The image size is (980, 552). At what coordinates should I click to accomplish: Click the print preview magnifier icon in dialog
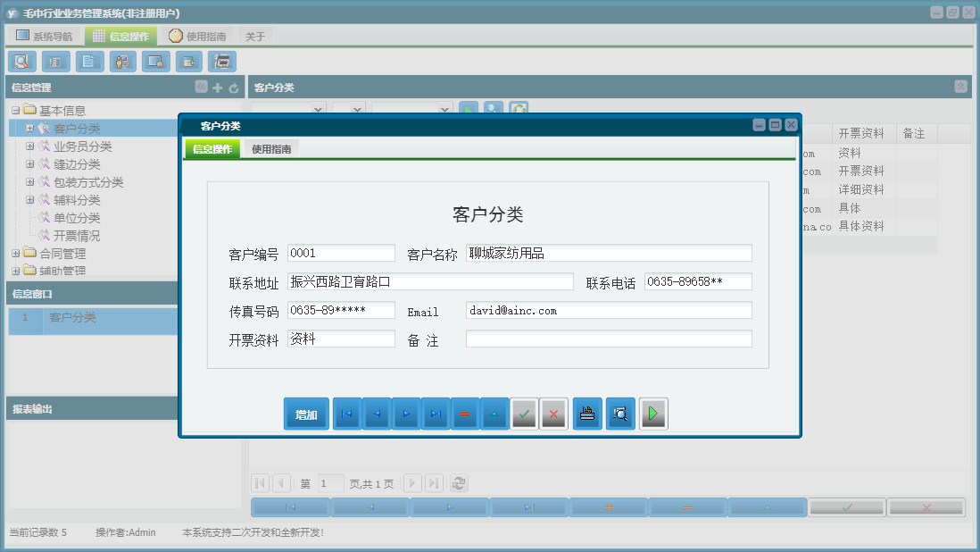pyautogui.click(x=620, y=414)
